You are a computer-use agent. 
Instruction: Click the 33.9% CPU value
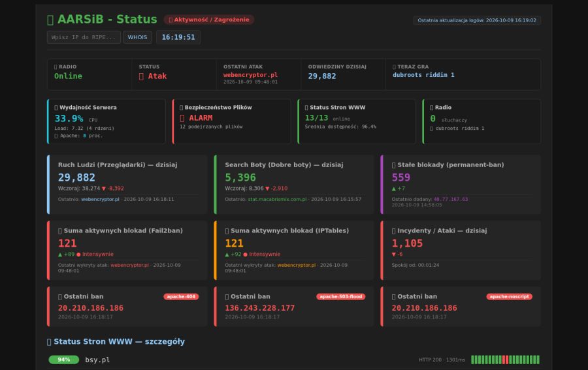pyautogui.click(x=69, y=118)
